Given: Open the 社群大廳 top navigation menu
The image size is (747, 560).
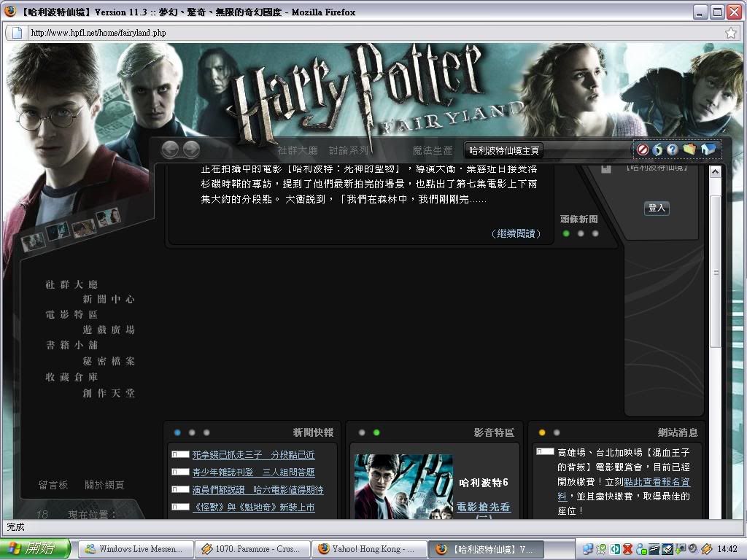Looking at the screenshot, I should pyautogui.click(x=298, y=151).
